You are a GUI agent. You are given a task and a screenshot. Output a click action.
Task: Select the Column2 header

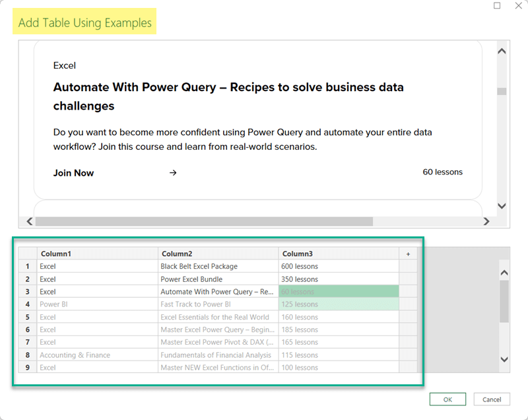tap(218, 254)
